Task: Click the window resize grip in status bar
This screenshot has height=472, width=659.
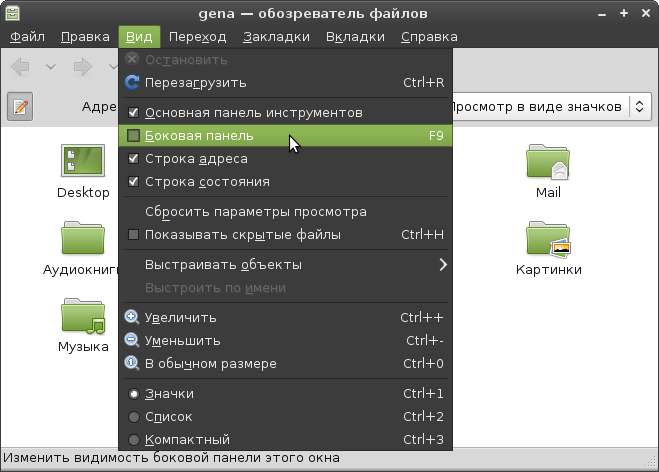Action: point(651,462)
